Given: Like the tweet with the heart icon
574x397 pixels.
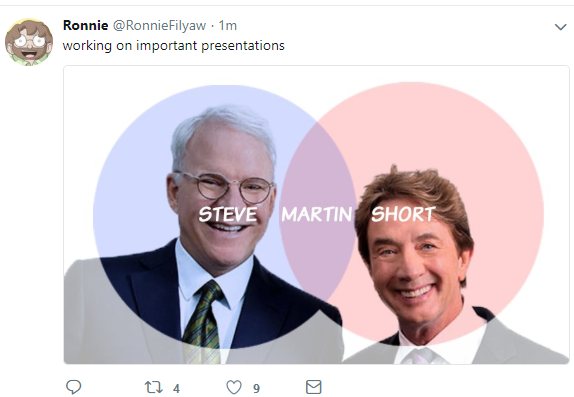Looking at the screenshot, I should 234,387.
